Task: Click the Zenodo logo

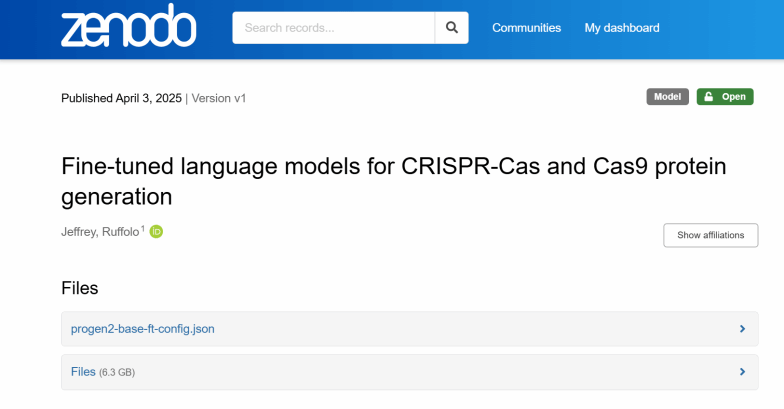Action: pos(128,28)
